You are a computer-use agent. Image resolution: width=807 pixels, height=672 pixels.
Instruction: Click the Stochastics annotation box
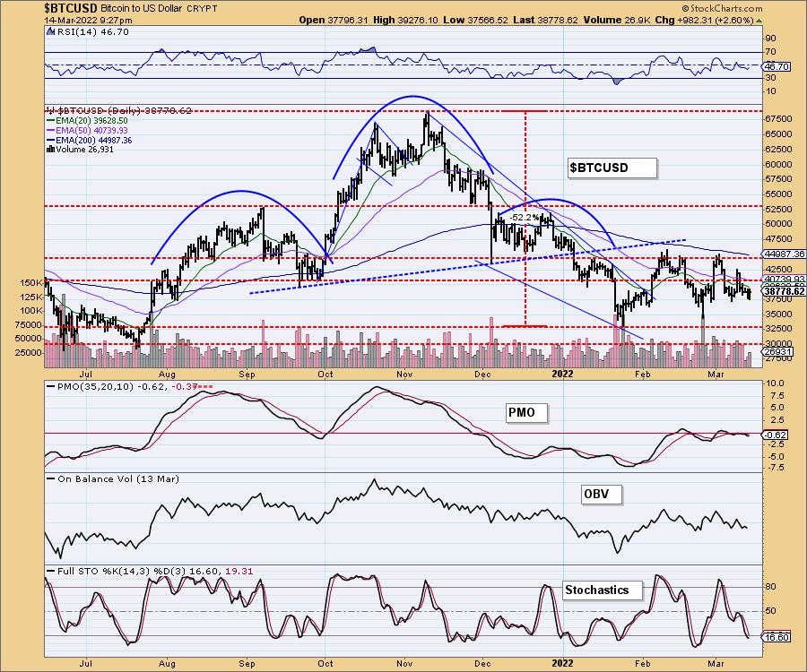tap(603, 590)
